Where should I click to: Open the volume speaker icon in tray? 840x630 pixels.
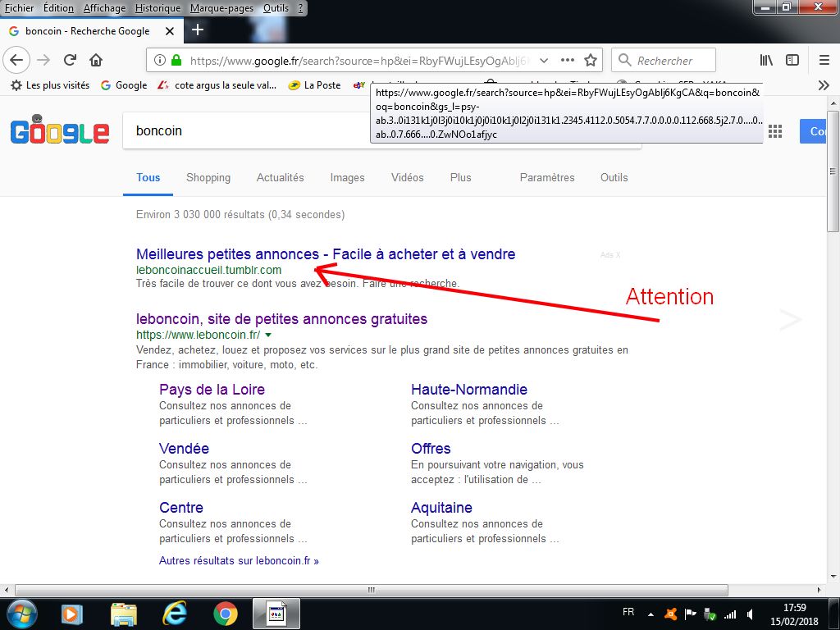[x=751, y=614]
